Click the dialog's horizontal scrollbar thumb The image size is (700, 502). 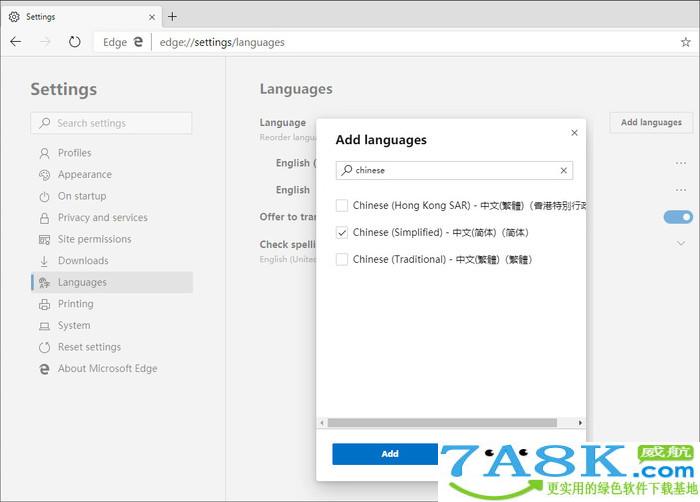442,423
